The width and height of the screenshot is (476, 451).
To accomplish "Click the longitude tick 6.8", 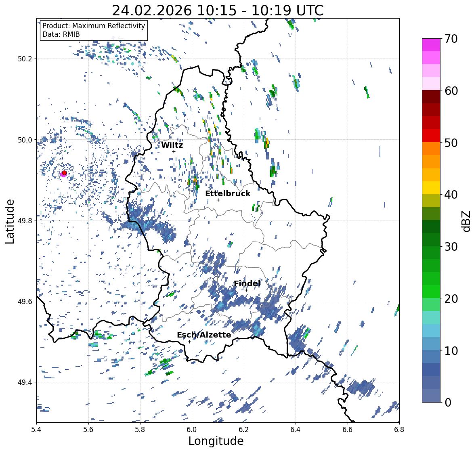I will [399, 430].
